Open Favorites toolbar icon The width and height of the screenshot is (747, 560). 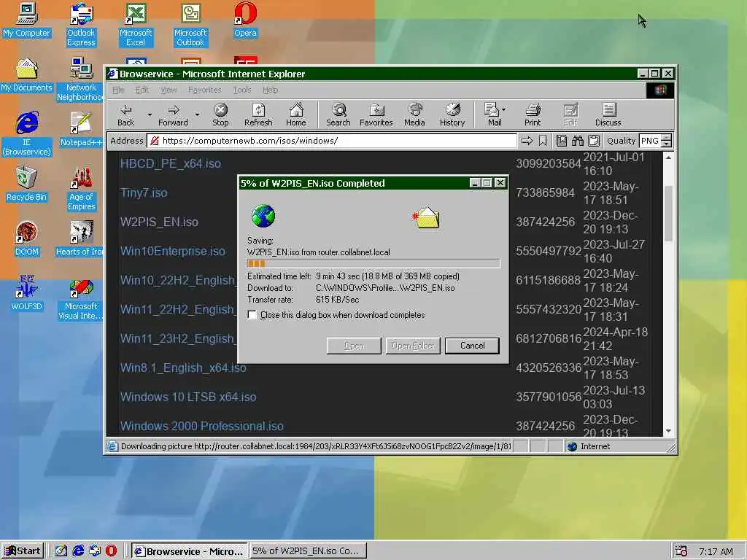(376, 114)
